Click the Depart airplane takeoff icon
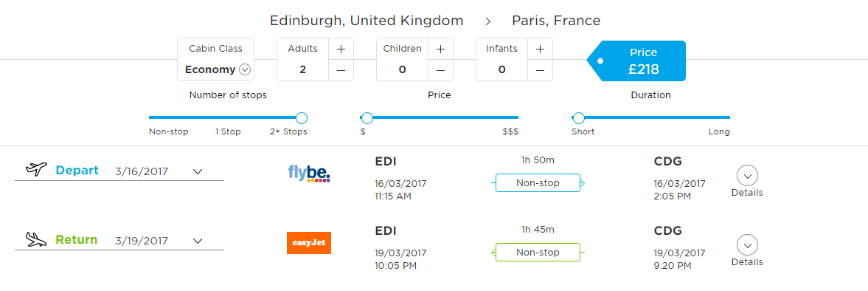Image resolution: width=868 pixels, height=291 pixels. pos(37,170)
